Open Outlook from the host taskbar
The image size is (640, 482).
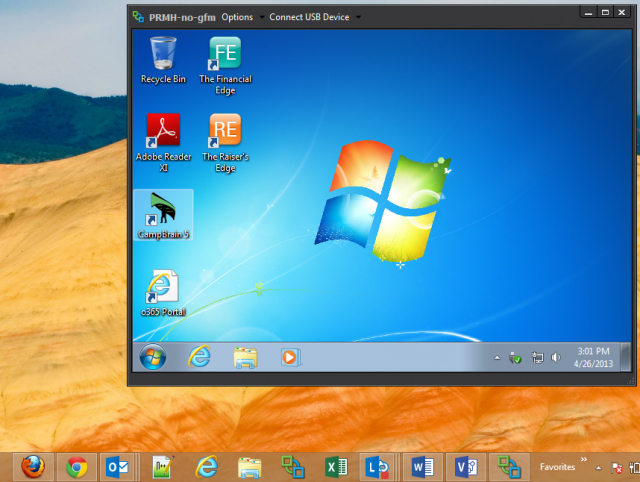click(118, 466)
